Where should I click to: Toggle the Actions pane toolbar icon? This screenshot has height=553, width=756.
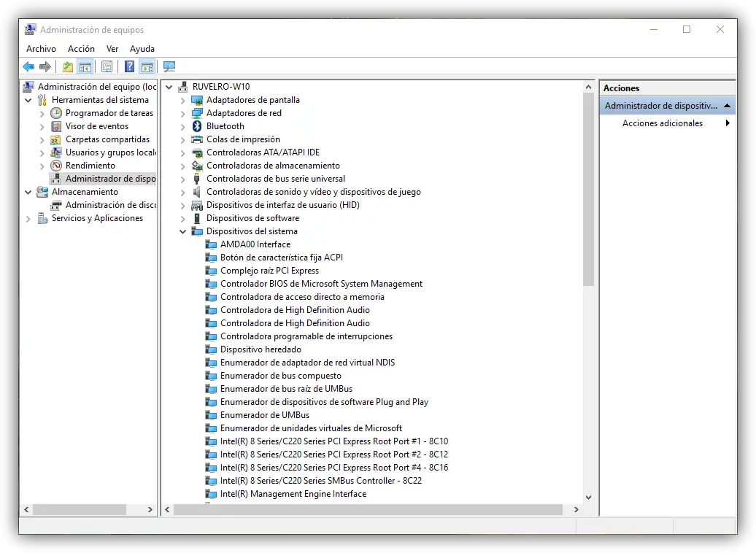(x=147, y=66)
